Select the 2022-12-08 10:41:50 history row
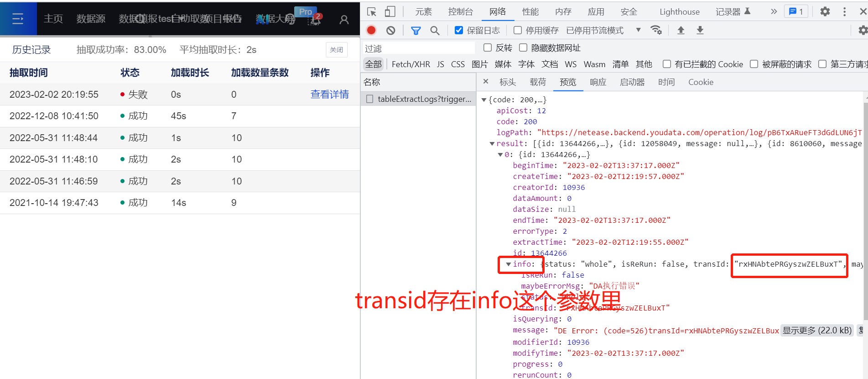The image size is (868, 379). pyautogui.click(x=180, y=116)
